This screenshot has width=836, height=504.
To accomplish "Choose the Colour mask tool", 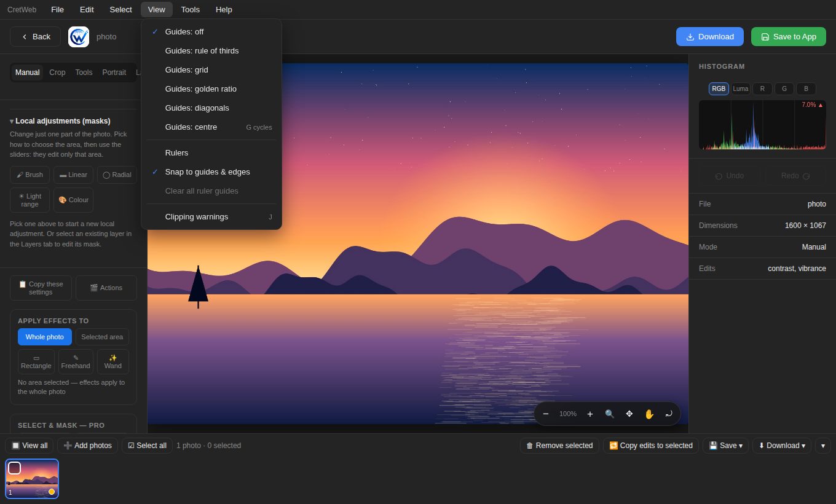I will pyautogui.click(x=73, y=200).
